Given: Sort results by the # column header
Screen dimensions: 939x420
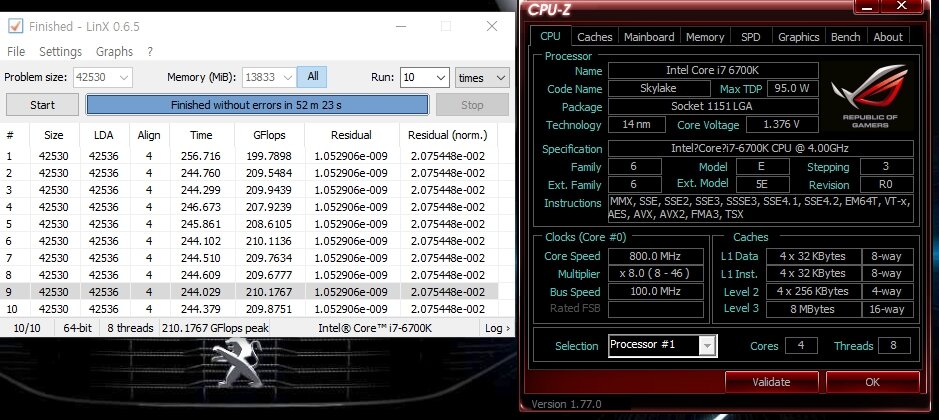Looking at the screenshot, I should pyautogui.click(x=14, y=135).
